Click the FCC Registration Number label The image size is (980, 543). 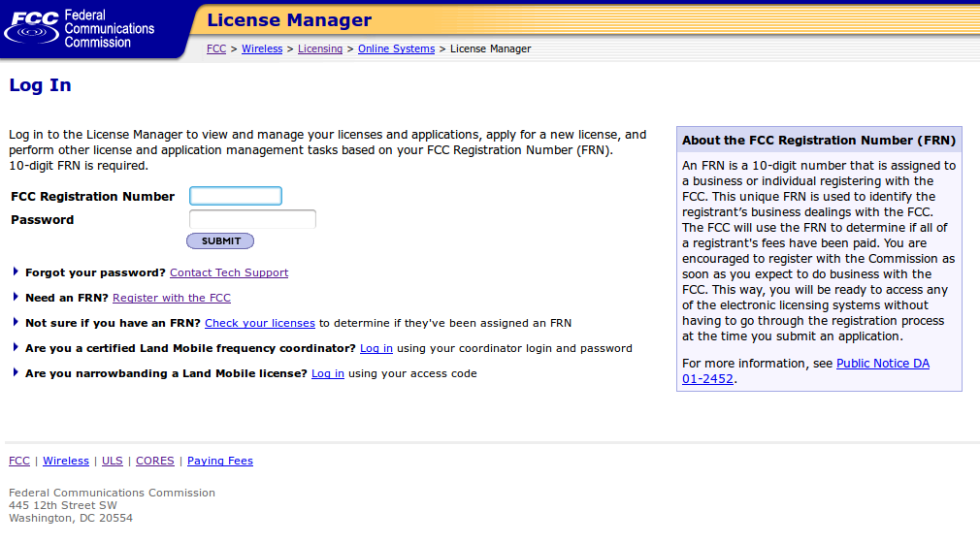92,196
